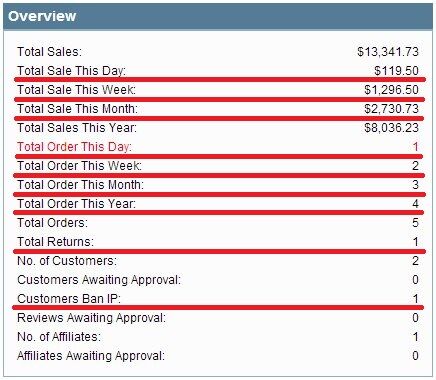Select the $8,036.23 yearly sales value
Image resolution: width=436 pixels, height=380 pixels.
391,128
